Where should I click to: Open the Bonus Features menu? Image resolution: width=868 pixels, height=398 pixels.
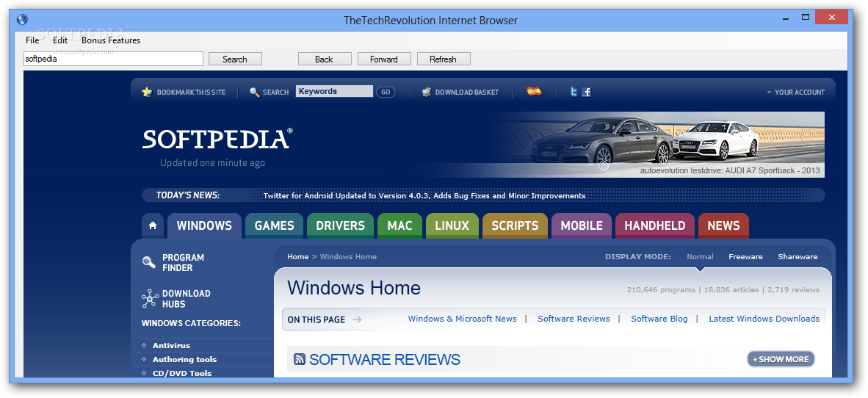pyautogui.click(x=111, y=40)
